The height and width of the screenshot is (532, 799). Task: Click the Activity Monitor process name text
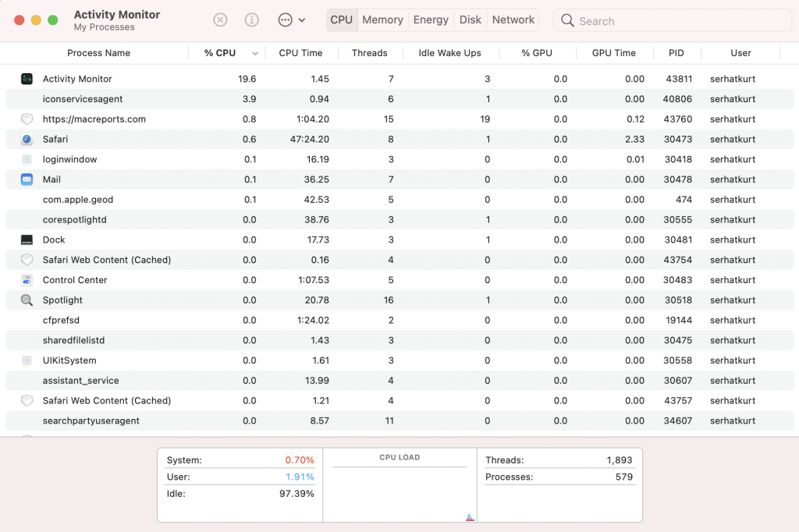(77, 79)
